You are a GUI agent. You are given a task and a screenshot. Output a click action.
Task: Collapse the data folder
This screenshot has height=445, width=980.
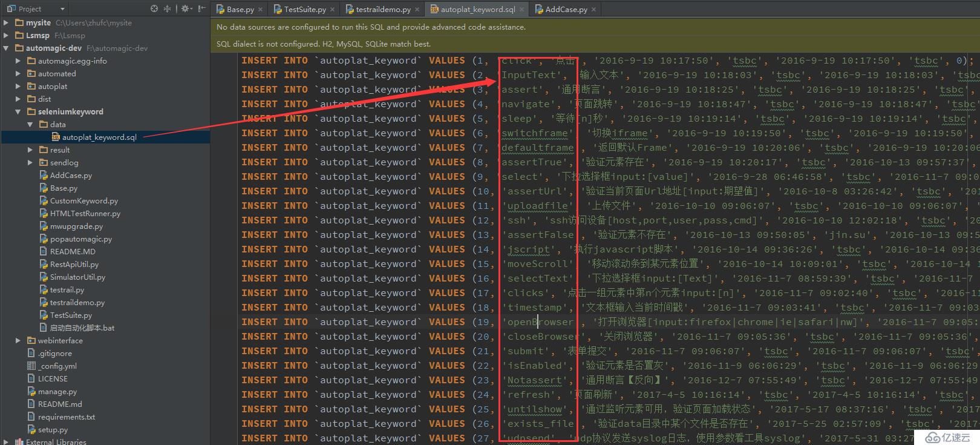(x=30, y=124)
